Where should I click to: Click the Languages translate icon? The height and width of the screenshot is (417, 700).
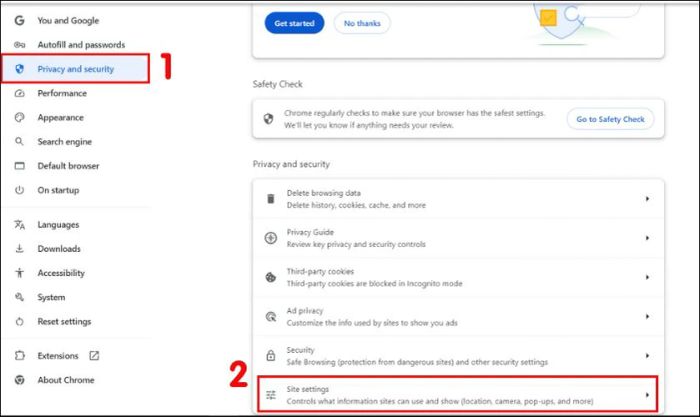coord(19,225)
